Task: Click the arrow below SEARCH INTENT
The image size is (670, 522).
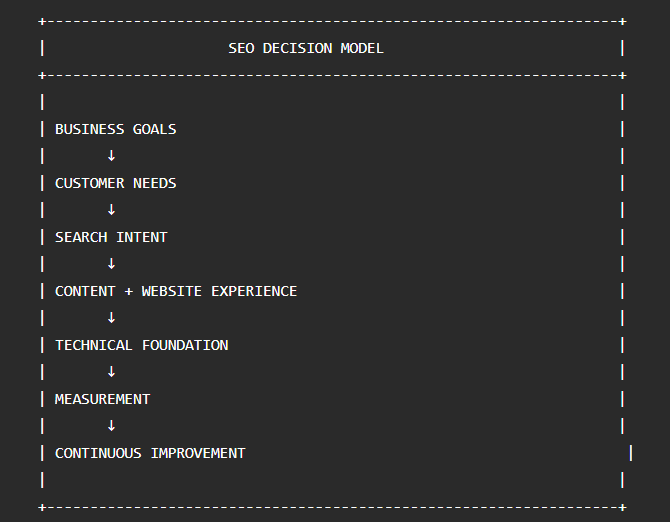Action: [111, 264]
